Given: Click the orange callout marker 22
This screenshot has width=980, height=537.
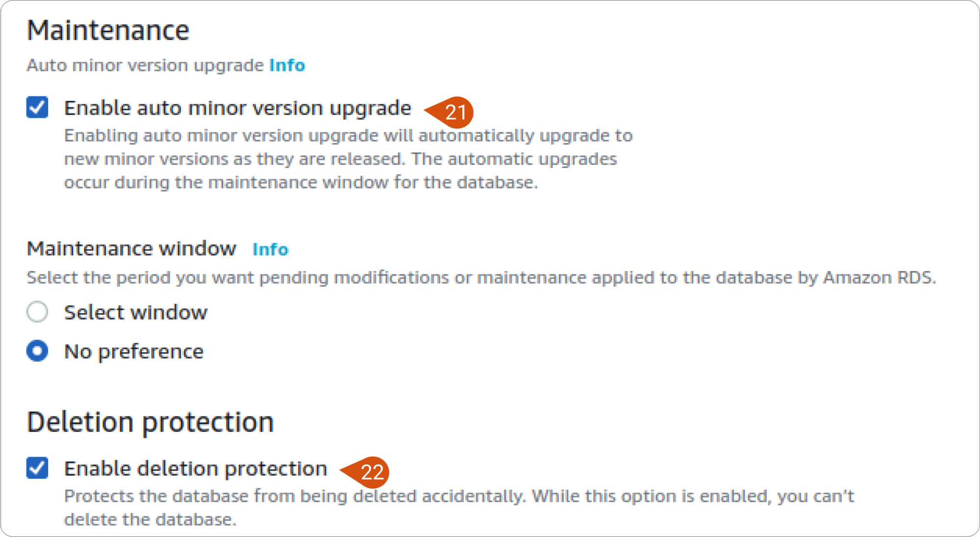Looking at the screenshot, I should tap(365, 472).
